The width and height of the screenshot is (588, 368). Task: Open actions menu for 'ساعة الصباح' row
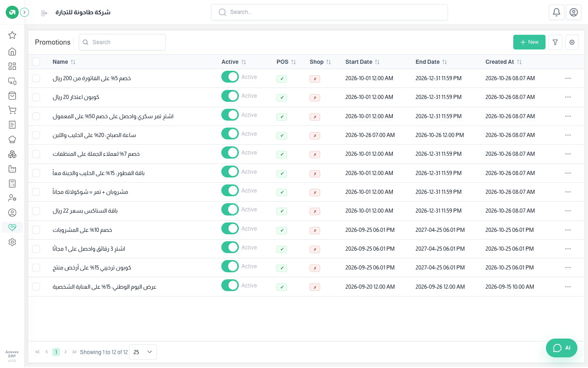(568, 135)
